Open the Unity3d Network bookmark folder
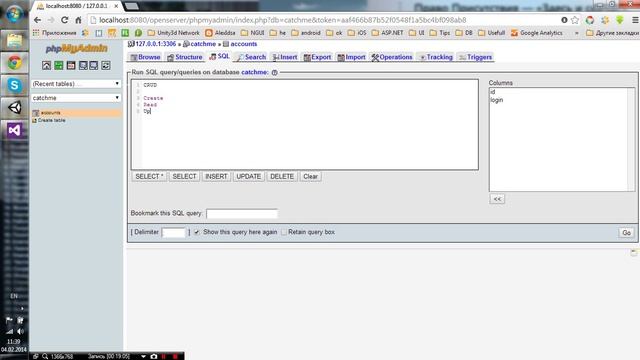640x360 pixels. pos(173,33)
